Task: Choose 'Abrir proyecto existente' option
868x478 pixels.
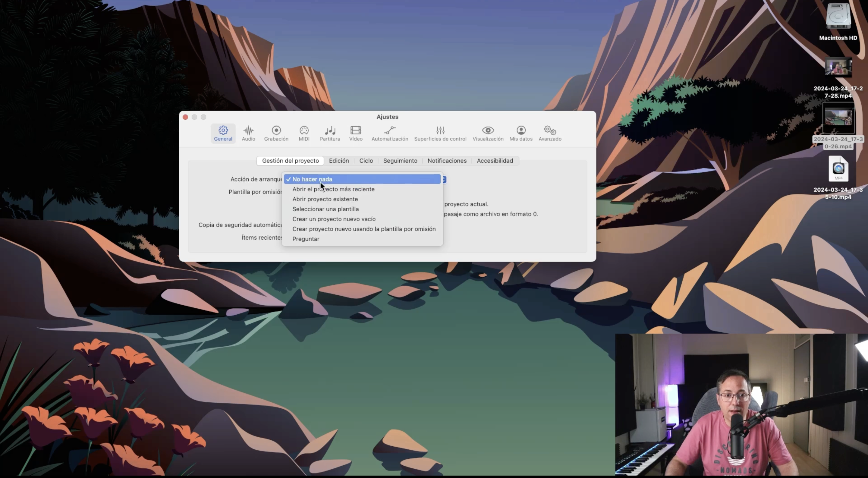Action: coord(325,199)
